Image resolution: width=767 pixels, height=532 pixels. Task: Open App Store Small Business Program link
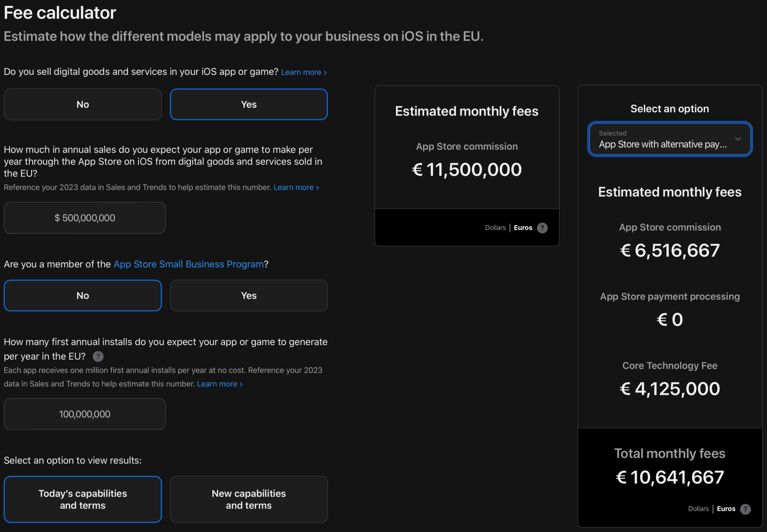[x=188, y=264]
